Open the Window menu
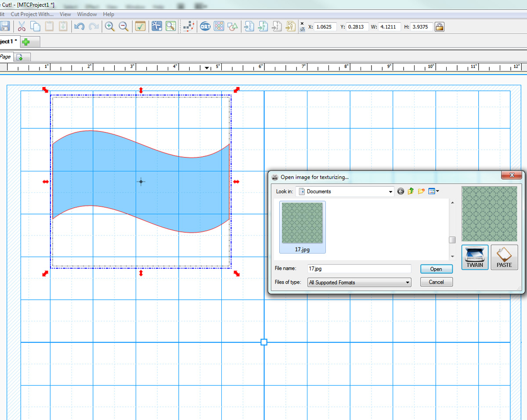This screenshot has height=420, width=527. 87,14
